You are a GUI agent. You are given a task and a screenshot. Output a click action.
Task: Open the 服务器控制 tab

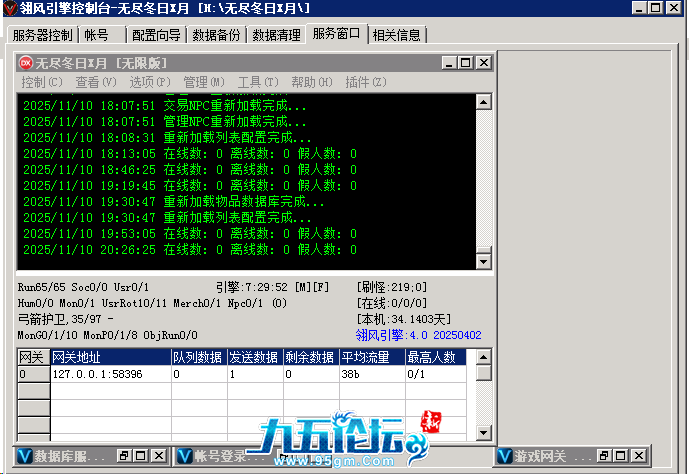pyautogui.click(x=42, y=35)
